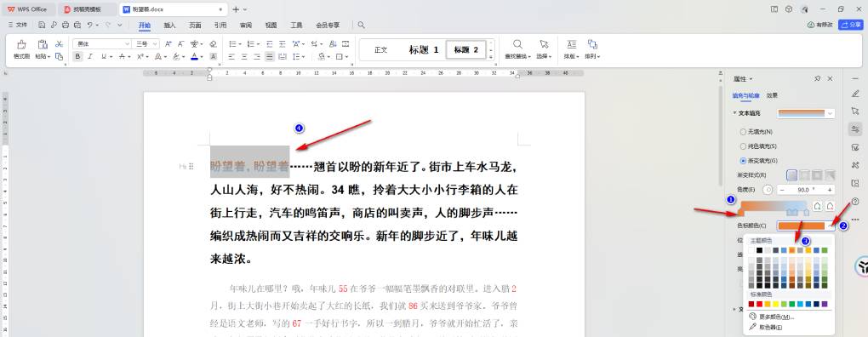Toggle Italic formatting button
Screen dimensions: 868x337
[x=90, y=56]
